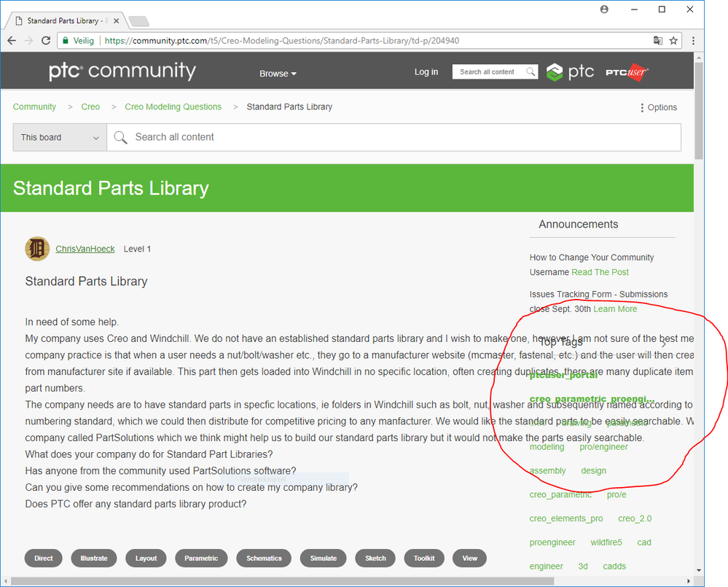Select the Parametric label pill

[x=201, y=559]
